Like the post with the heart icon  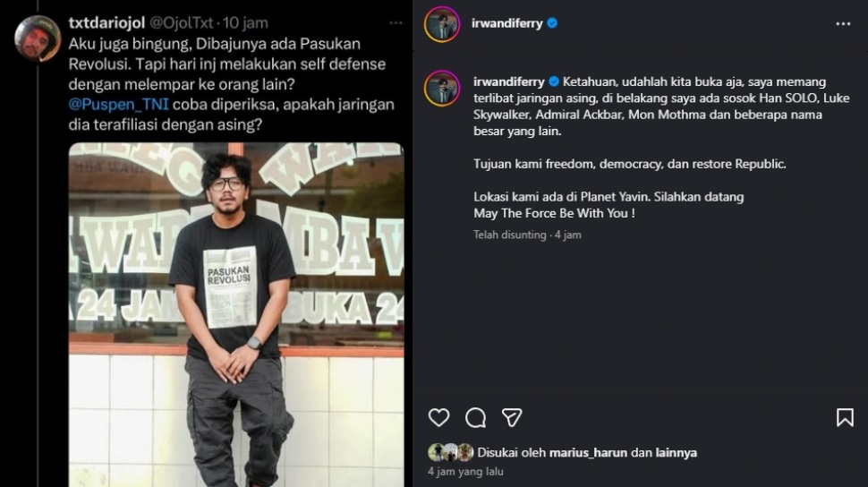[x=439, y=417]
